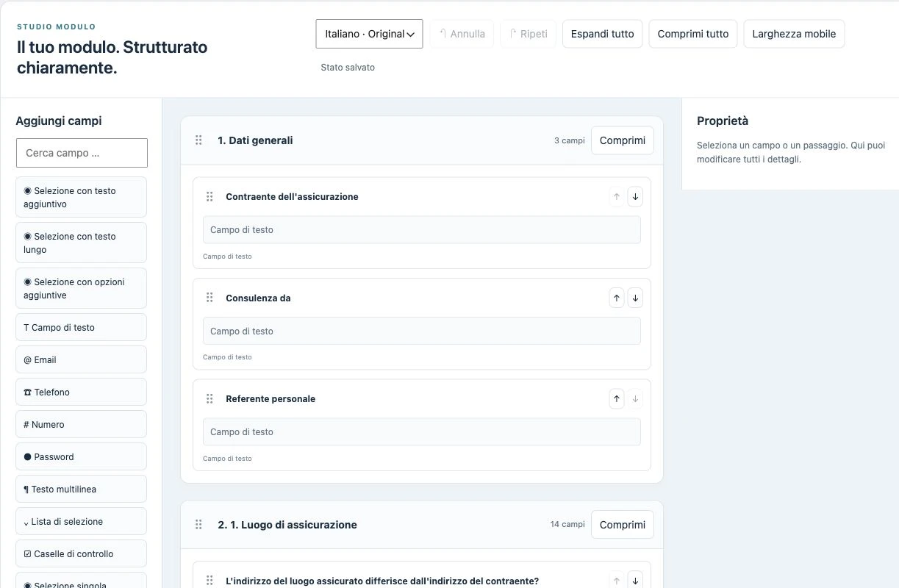899x588 pixels.
Task: Click drag handle of Consulenza da field
Action: 209,298
